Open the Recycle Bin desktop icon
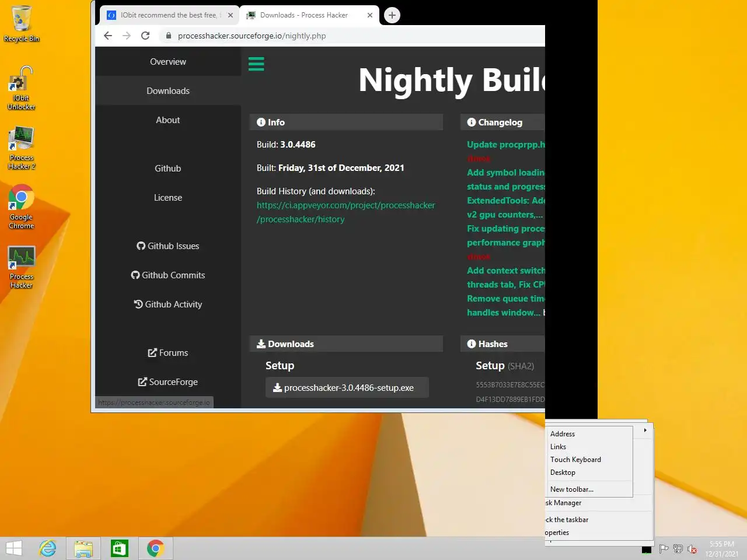This screenshot has width=747, height=560. 21,23
